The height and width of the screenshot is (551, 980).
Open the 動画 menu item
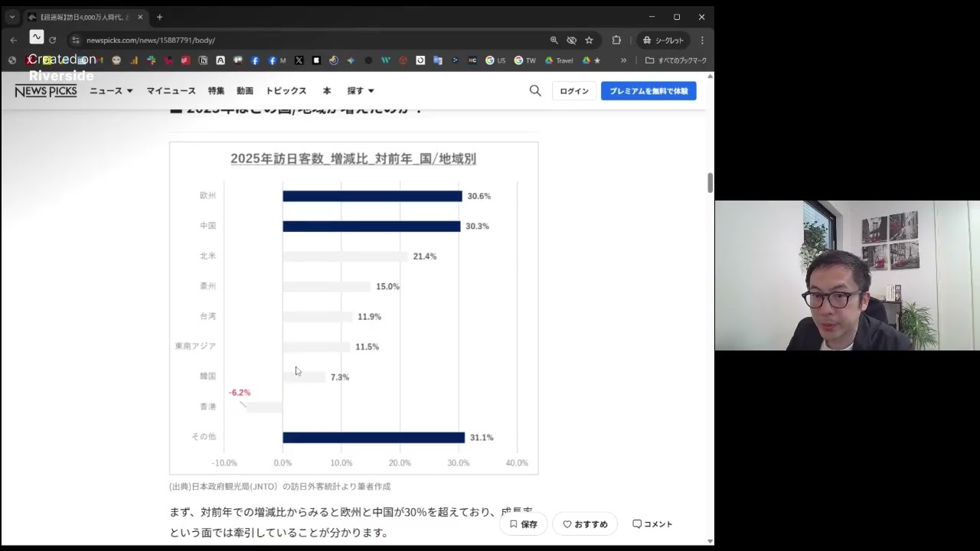coord(244,91)
